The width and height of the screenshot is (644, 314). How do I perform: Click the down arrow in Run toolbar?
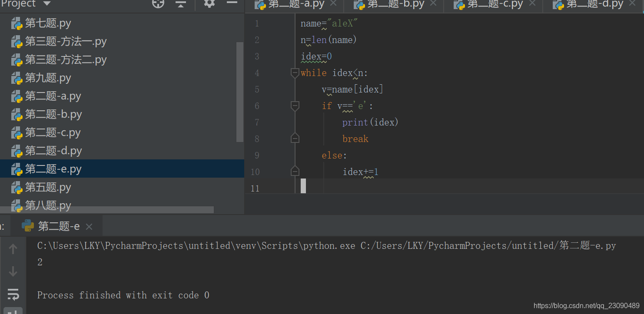click(13, 272)
